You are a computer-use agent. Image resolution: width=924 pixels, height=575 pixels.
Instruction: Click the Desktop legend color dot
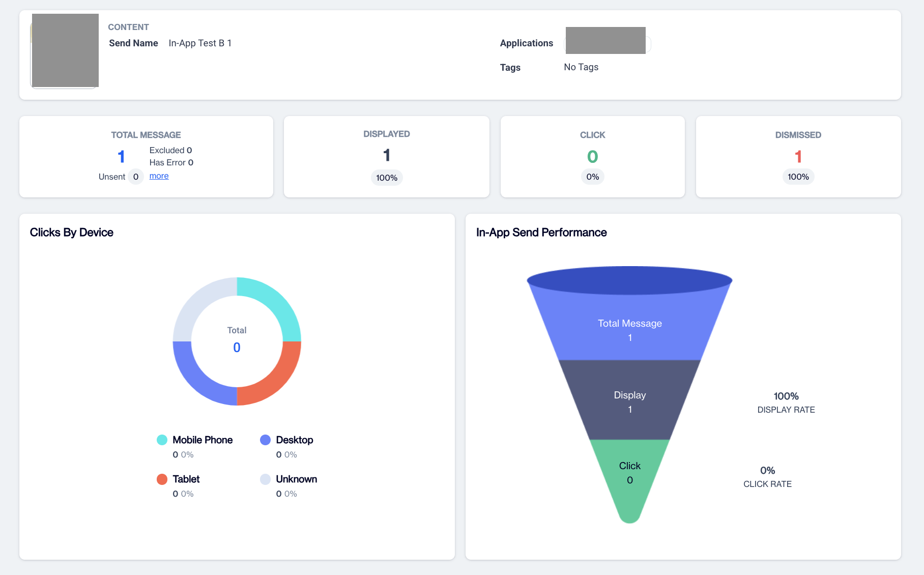[265, 440]
